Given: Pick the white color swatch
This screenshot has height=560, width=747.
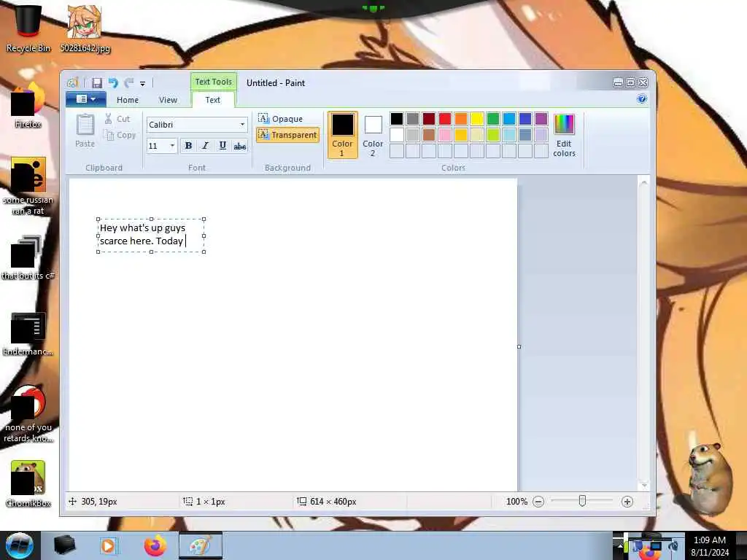Looking at the screenshot, I should 397,135.
